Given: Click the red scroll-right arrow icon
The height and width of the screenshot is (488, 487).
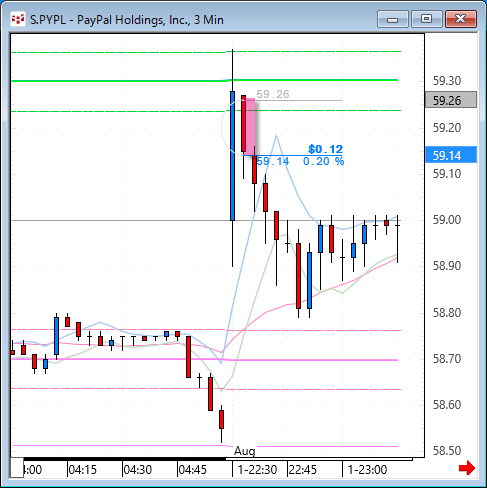Looking at the screenshot, I should coord(467,468).
